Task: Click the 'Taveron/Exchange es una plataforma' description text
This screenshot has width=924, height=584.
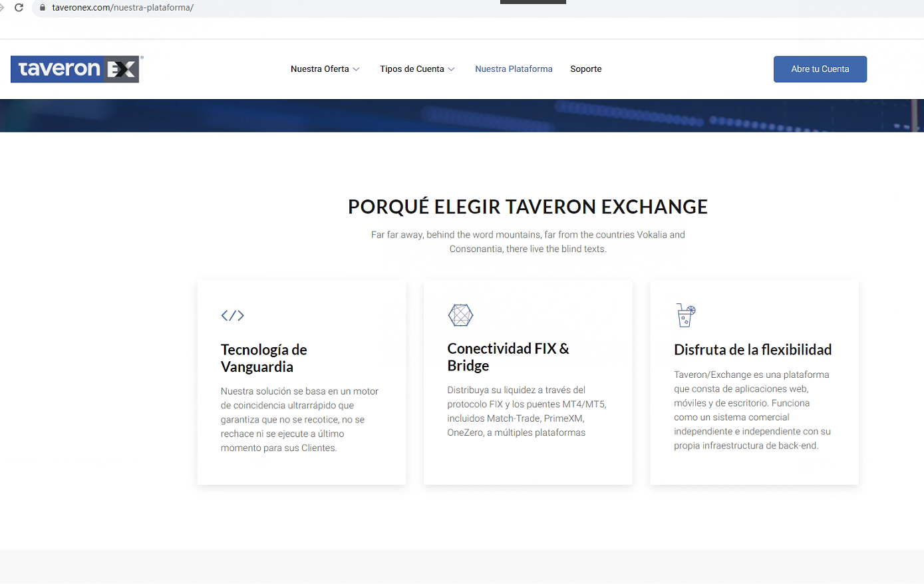Action: (x=752, y=410)
